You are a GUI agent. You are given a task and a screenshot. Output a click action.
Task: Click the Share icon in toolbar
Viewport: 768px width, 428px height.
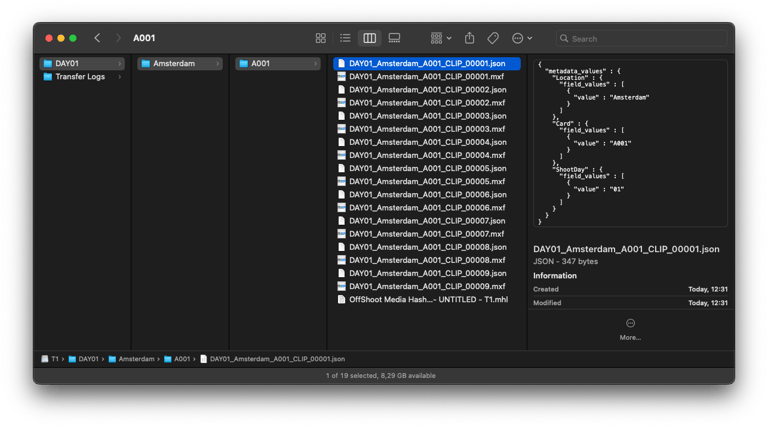pyautogui.click(x=469, y=38)
